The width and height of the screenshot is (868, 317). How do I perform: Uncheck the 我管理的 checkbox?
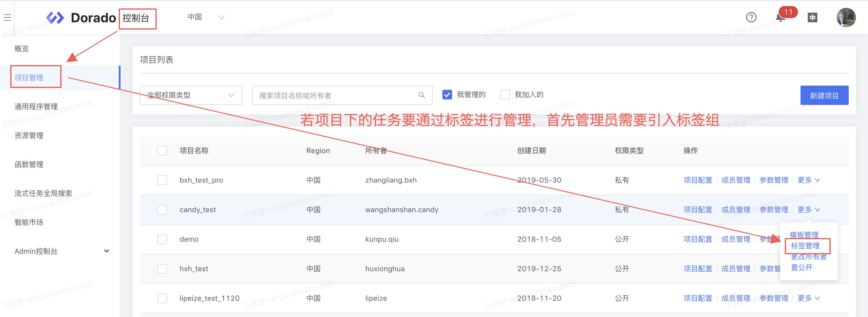447,95
